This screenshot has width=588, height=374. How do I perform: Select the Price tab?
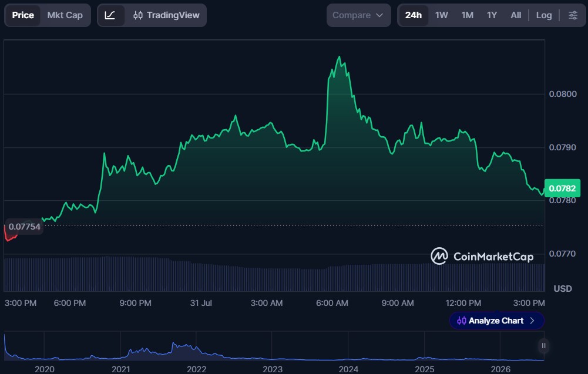click(23, 15)
